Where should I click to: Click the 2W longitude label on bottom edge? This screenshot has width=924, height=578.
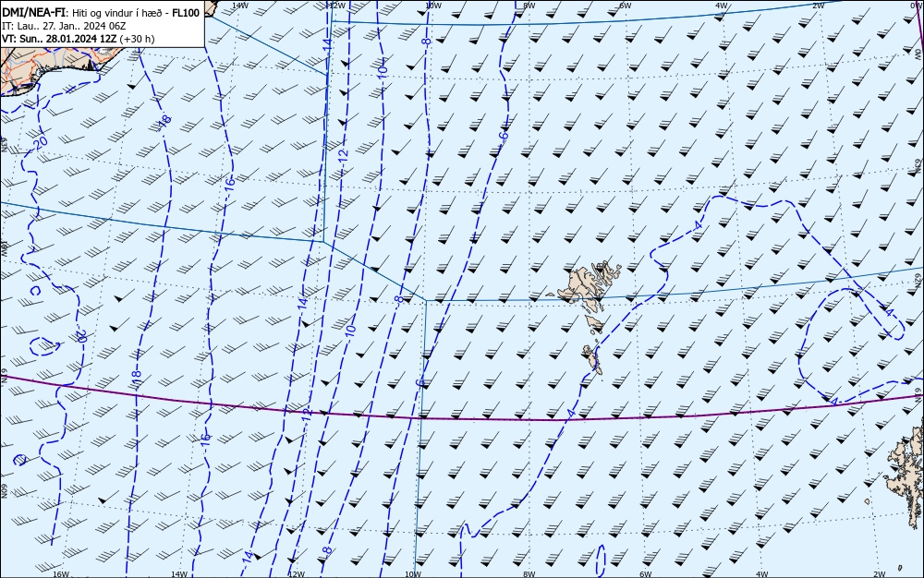(x=879, y=574)
